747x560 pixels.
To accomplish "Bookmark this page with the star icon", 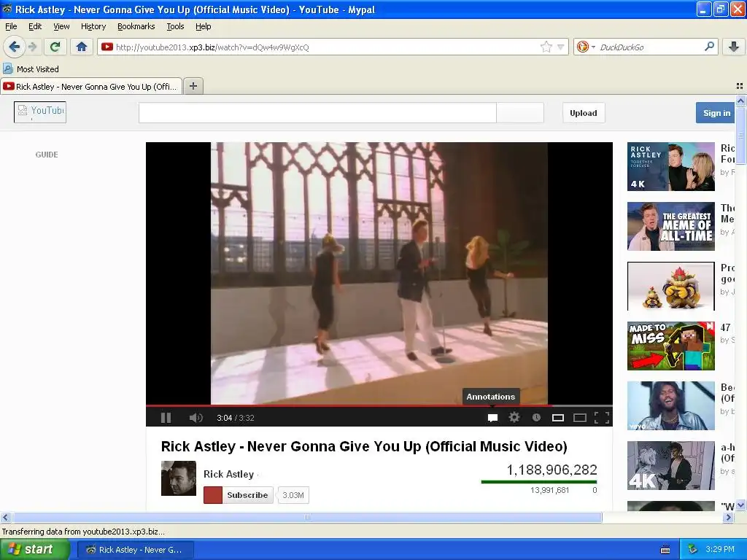I will click(x=546, y=47).
